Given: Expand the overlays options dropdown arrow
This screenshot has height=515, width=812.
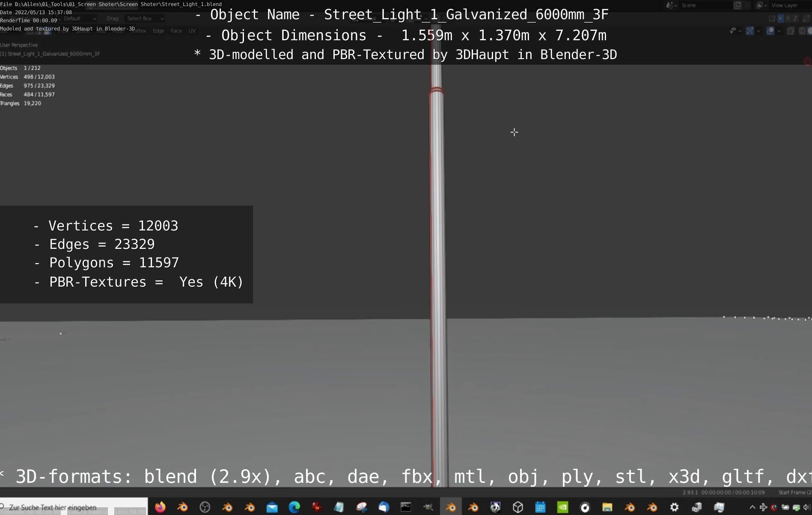Looking at the screenshot, I should click(779, 31).
